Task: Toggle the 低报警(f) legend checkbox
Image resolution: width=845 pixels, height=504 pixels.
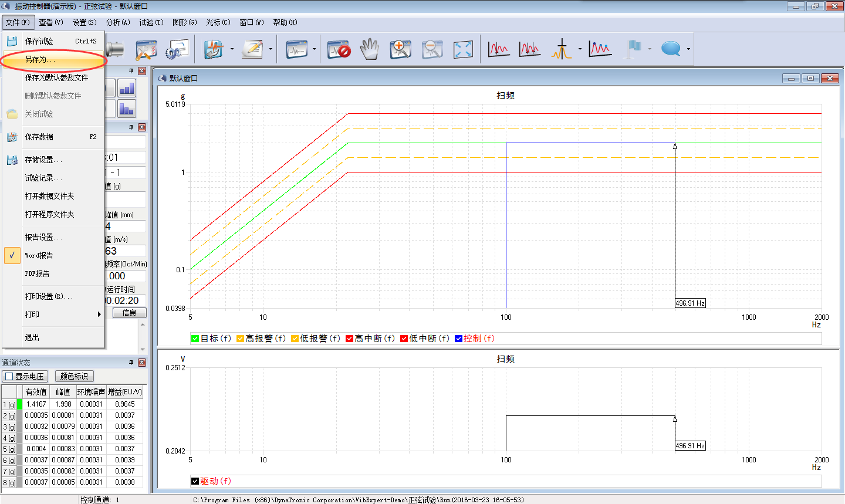Action: pyautogui.click(x=295, y=339)
